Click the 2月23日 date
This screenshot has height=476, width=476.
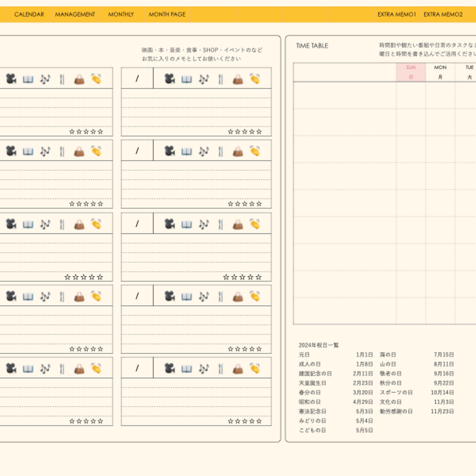(x=363, y=383)
